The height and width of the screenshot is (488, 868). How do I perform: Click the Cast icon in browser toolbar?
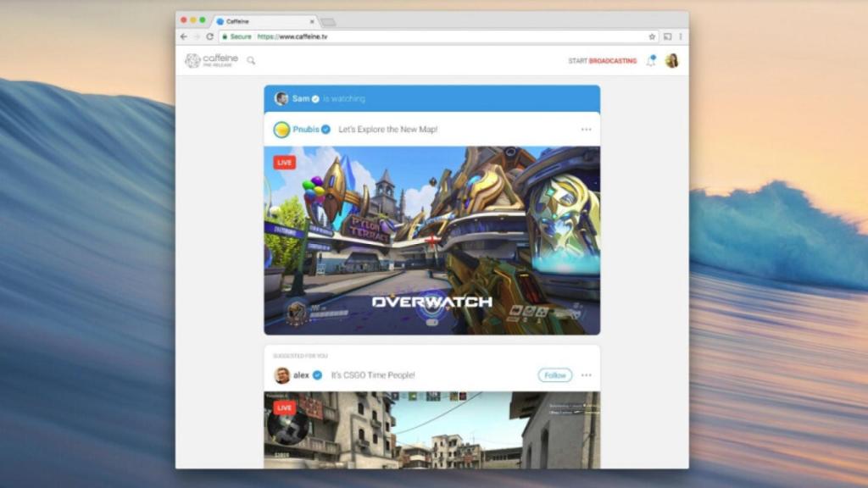(x=667, y=37)
